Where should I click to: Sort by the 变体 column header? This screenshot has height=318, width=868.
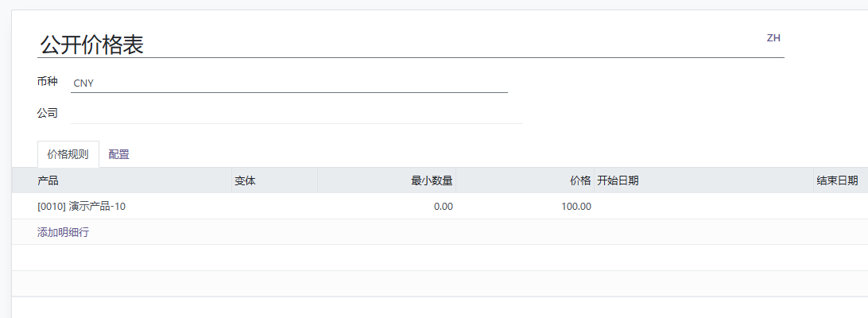[274, 180]
